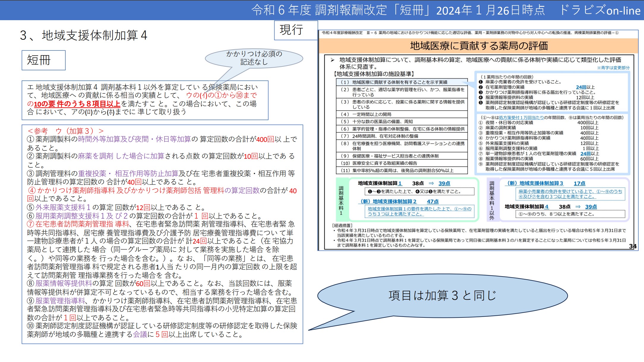Click the green 調剤基本料1 vertical label
Screen dimensions: 644x362
pos(341,200)
